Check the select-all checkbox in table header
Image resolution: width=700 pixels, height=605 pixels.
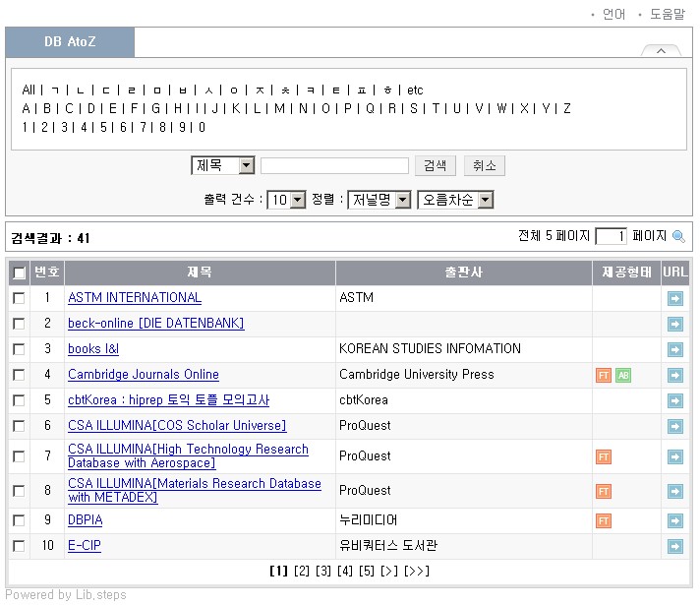(19, 272)
